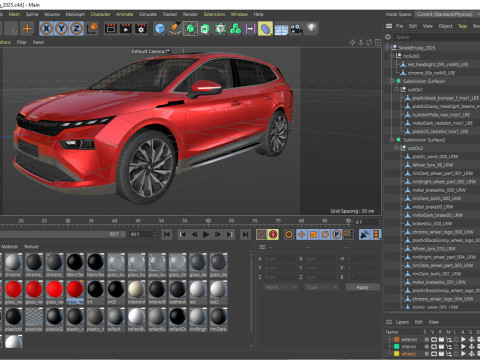This screenshot has height=360, width=480.
Task: Select led_headlight_DRL_noMS_LRE object
Action: (438, 64)
